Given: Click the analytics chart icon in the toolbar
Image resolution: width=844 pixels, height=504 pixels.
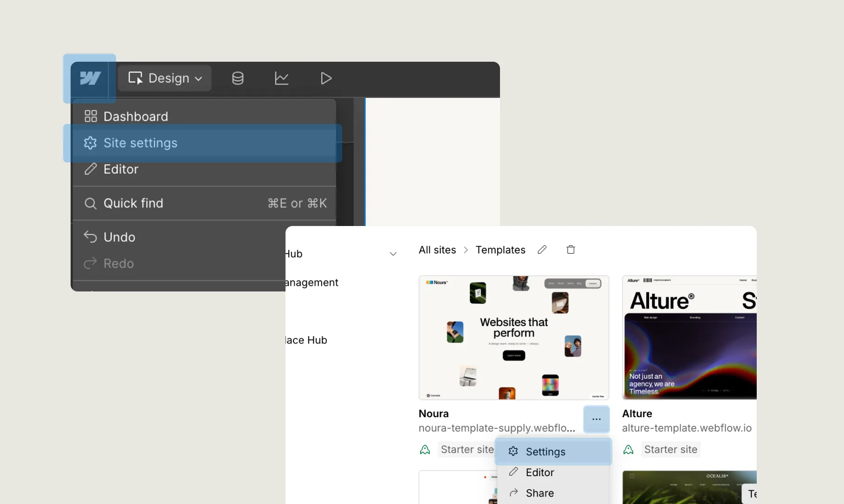Looking at the screenshot, I should (x=281, y=78).
